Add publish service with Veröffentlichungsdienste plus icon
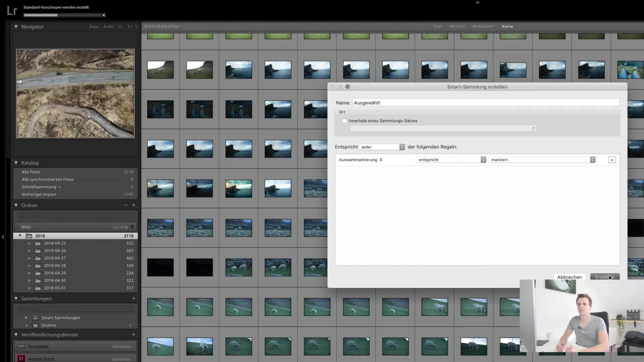 [134, 335]
